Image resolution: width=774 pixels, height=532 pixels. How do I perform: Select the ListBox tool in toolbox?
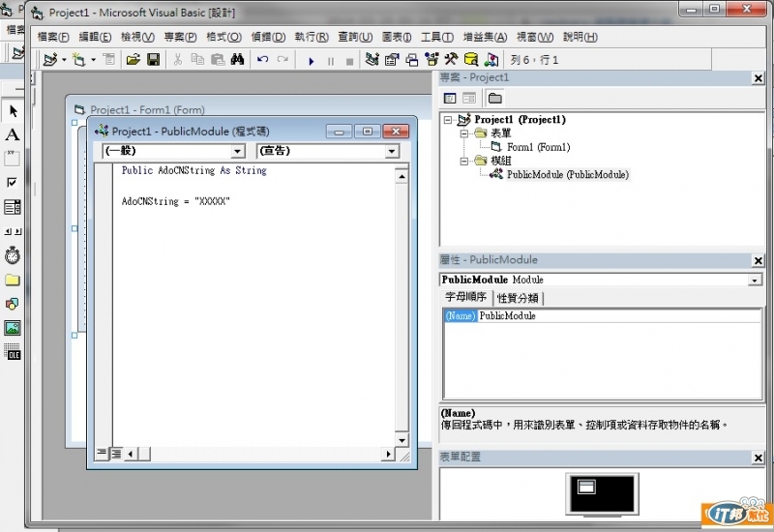click(x=13, y=207)
